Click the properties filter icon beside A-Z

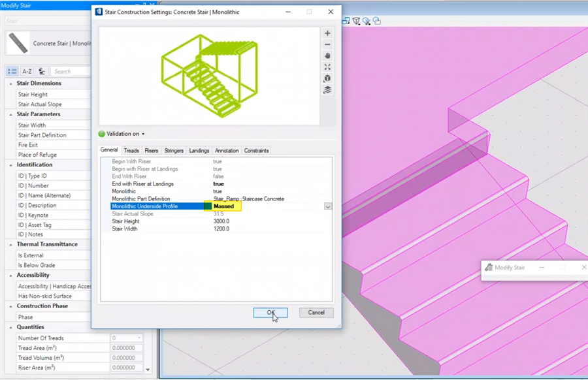click(x=42, y=71)
